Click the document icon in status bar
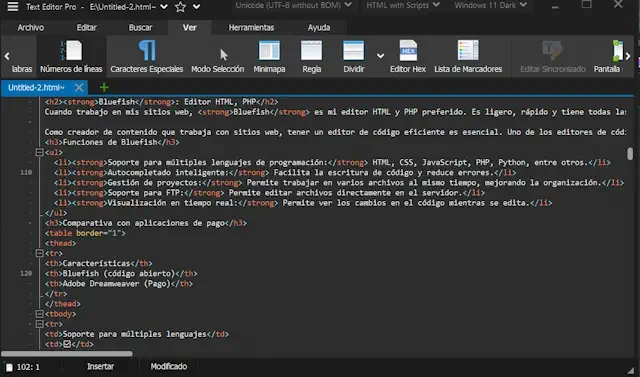This screenshot has width=640, height=377. tap(9, 367)
